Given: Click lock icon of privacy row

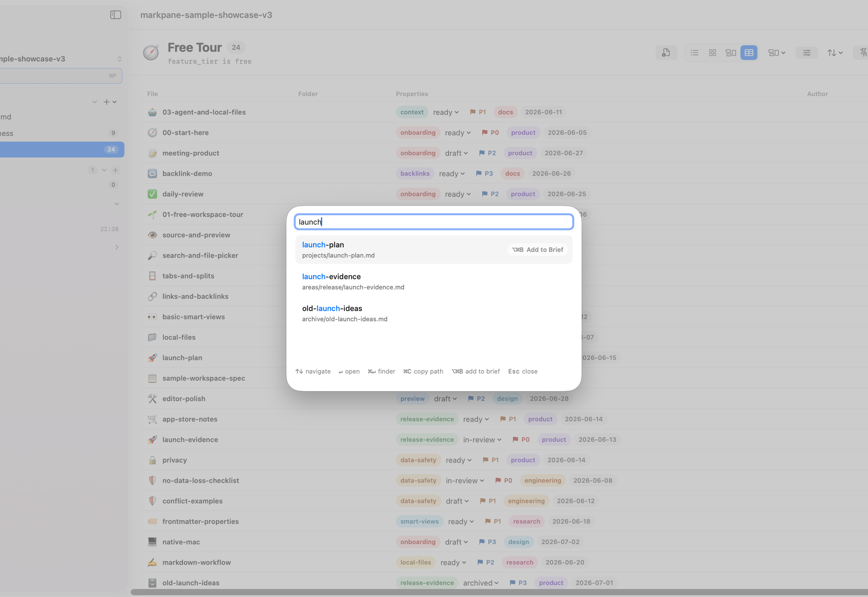Looking at the screenshot, I should (x=152, y=460).
